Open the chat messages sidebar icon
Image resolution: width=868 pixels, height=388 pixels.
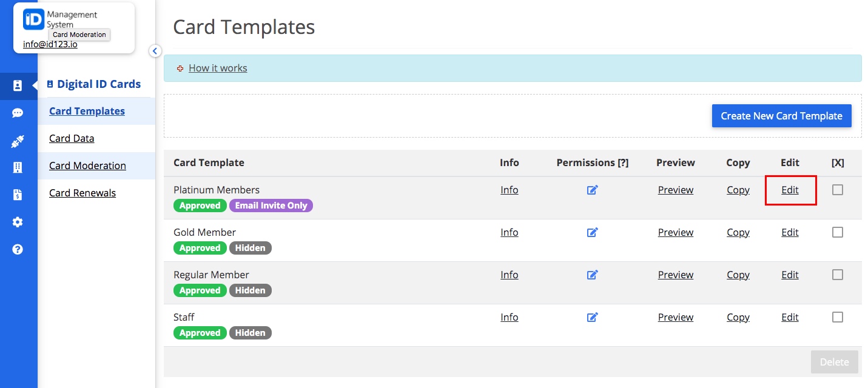19,113
